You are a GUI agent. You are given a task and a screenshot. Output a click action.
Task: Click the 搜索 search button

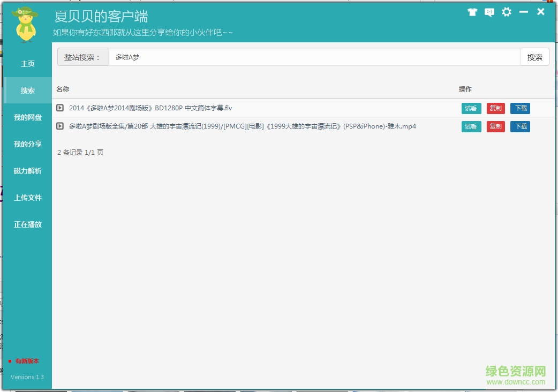[x=534, y=57]
